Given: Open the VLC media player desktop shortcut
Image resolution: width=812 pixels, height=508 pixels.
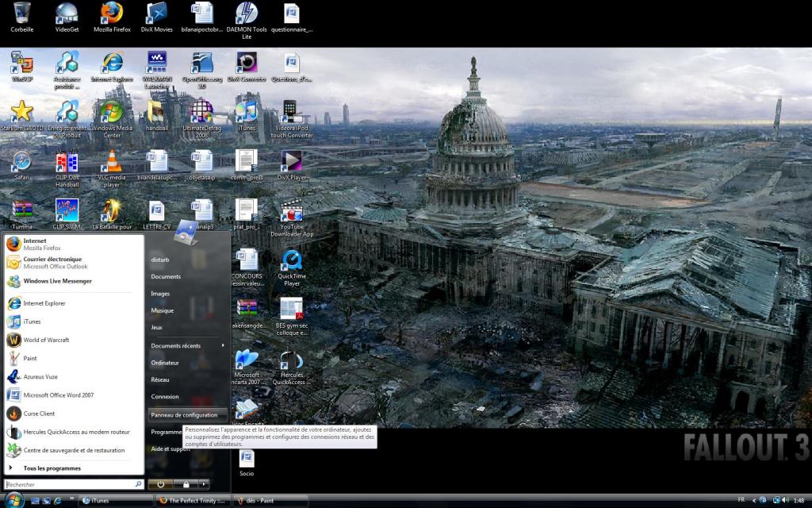Looking at the screenshot, I should pyautogui.click(x=112, y=168).
